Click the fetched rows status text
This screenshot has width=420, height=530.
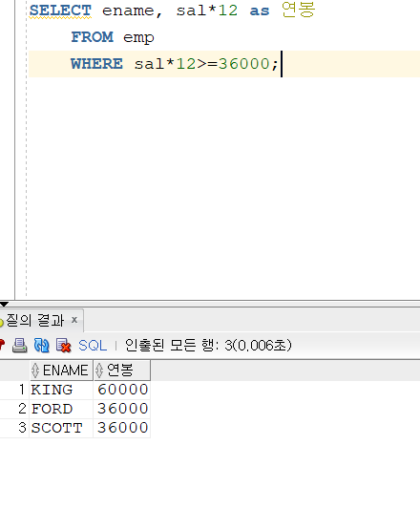click(x=208, y=346)
